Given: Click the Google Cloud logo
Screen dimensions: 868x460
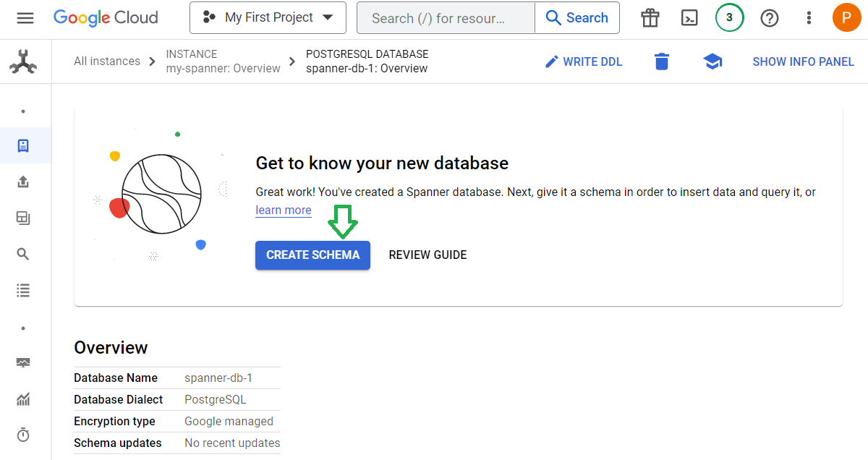Looking at the screenshot, I should 106,17.
